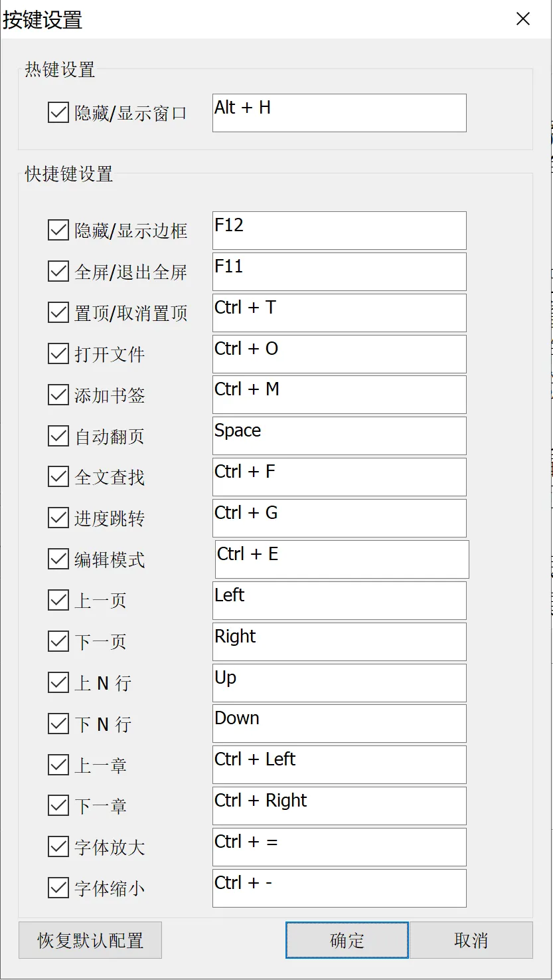Uncheck the 置顶/取消置顶 checkbox
553x980 pixels.
58,312
